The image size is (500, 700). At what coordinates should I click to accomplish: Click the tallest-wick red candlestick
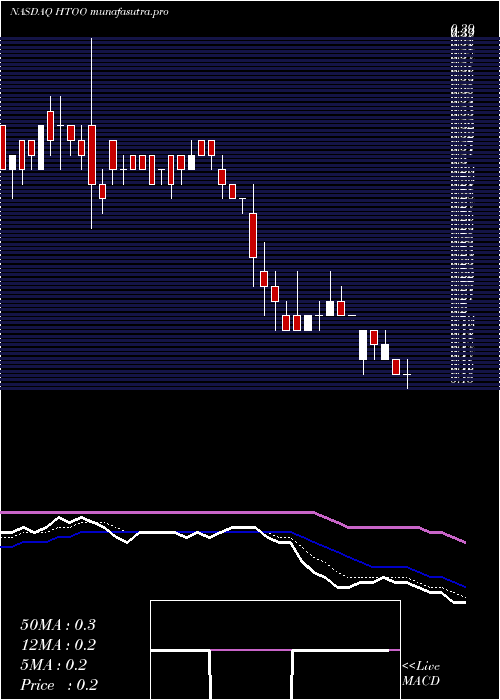pos(92,154)
